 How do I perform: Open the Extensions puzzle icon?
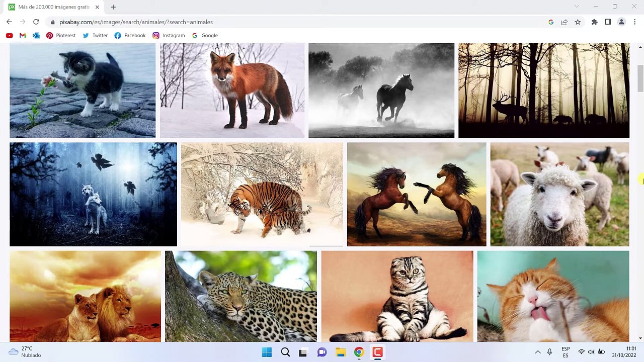tap(594, 22)
